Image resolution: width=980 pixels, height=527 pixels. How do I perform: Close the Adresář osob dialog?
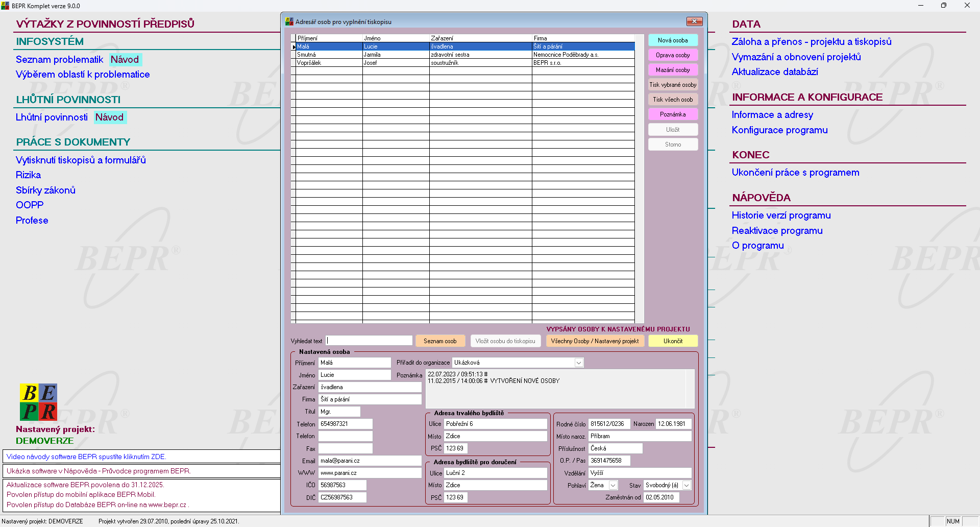pos(694,21)
